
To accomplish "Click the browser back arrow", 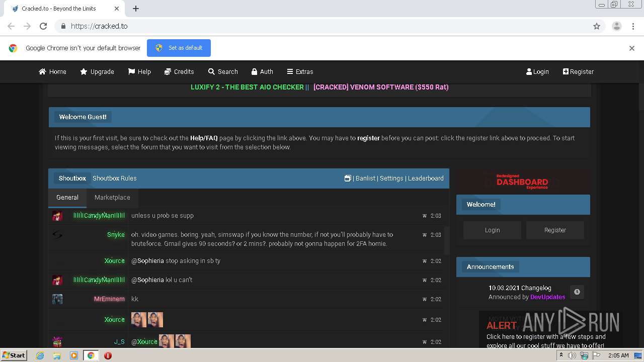I will coord(11,26).
